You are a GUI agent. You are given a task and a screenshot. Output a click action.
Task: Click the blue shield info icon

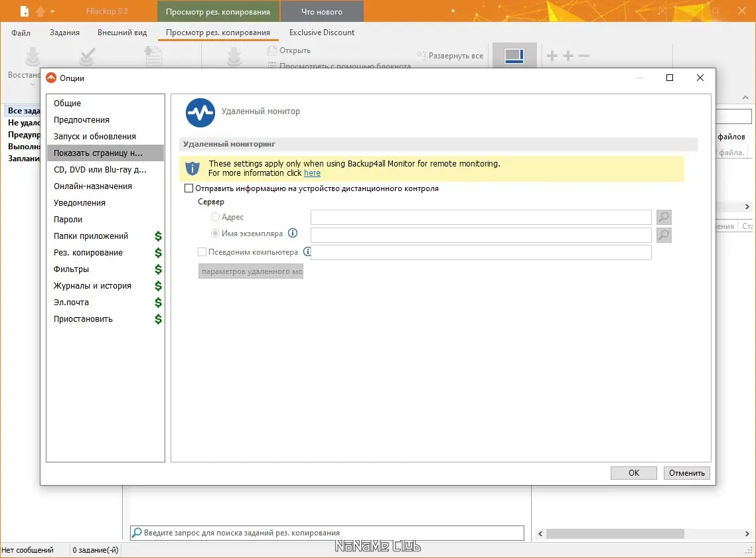coord(192,168)
